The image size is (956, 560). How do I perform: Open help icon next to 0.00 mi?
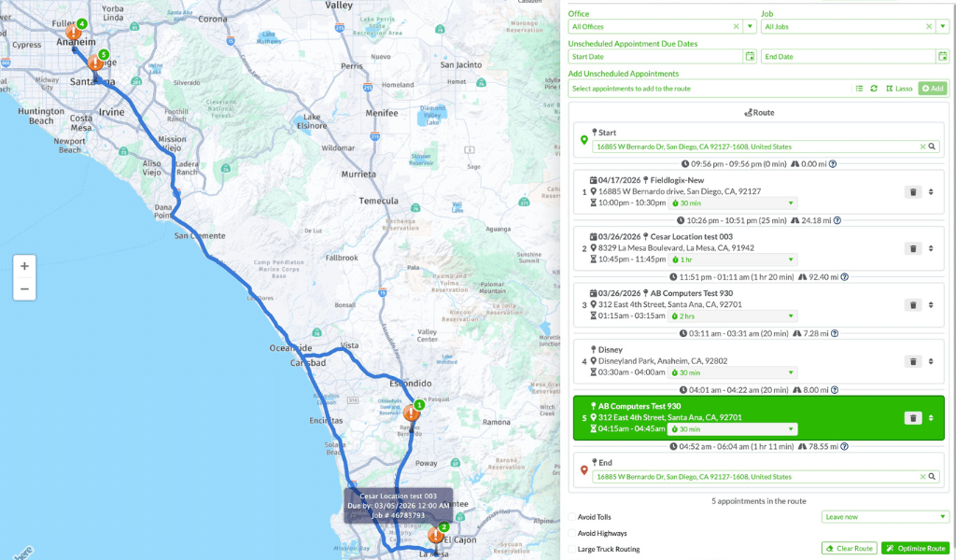[833, 164]
